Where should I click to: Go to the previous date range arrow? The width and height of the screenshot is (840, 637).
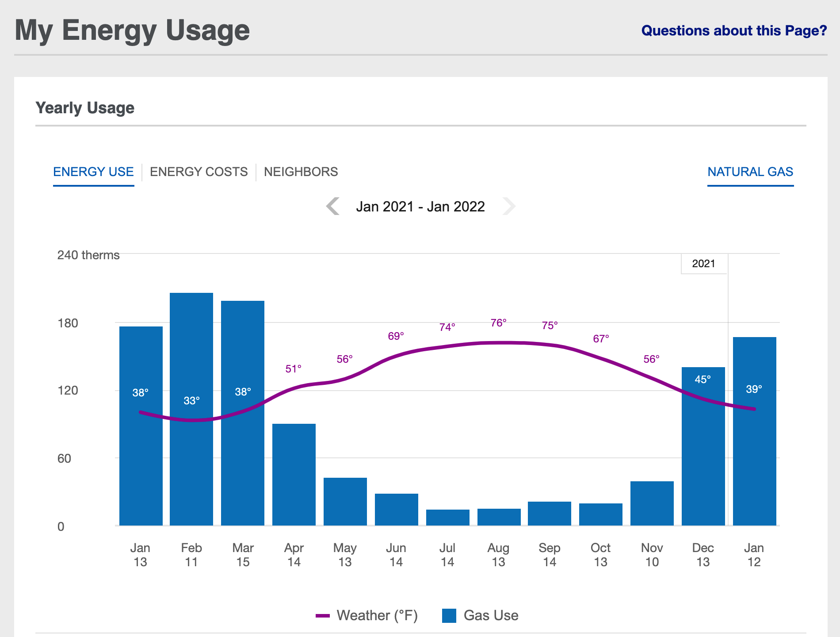[333, 206]
